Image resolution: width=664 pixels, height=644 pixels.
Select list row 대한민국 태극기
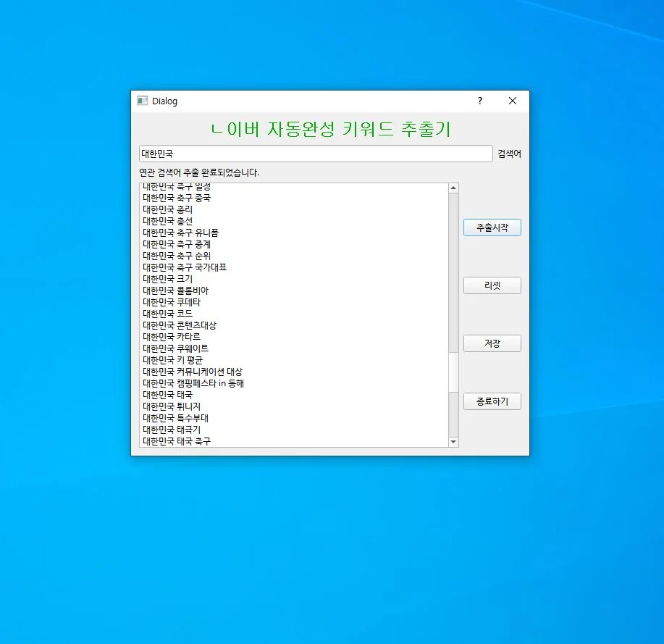pyautogui.click(x=293, y=430)
